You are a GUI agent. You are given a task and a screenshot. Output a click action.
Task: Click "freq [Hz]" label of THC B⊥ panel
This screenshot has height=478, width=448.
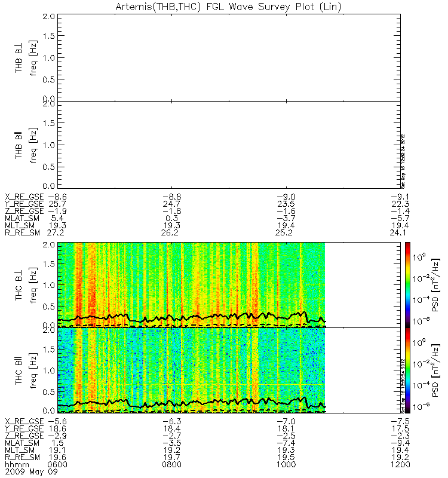point(33,285)
